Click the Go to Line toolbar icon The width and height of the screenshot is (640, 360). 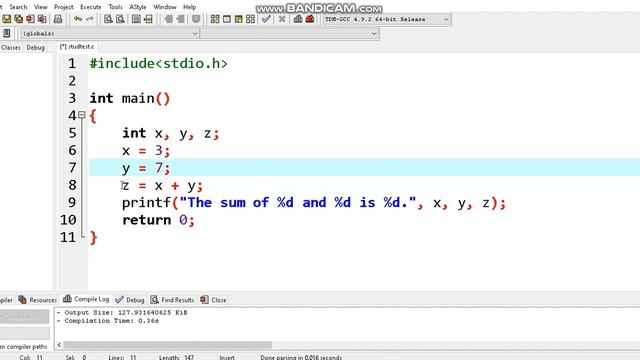148,19
